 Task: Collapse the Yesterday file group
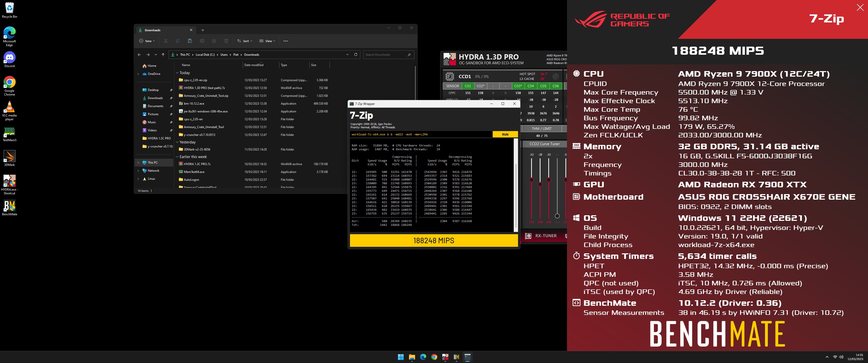click(x=177, y=142)
